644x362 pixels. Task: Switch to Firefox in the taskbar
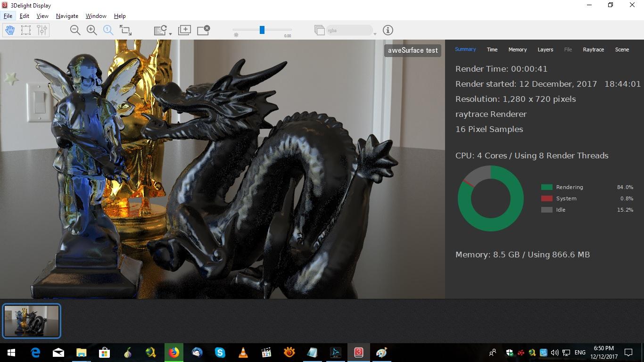[174, 352]
